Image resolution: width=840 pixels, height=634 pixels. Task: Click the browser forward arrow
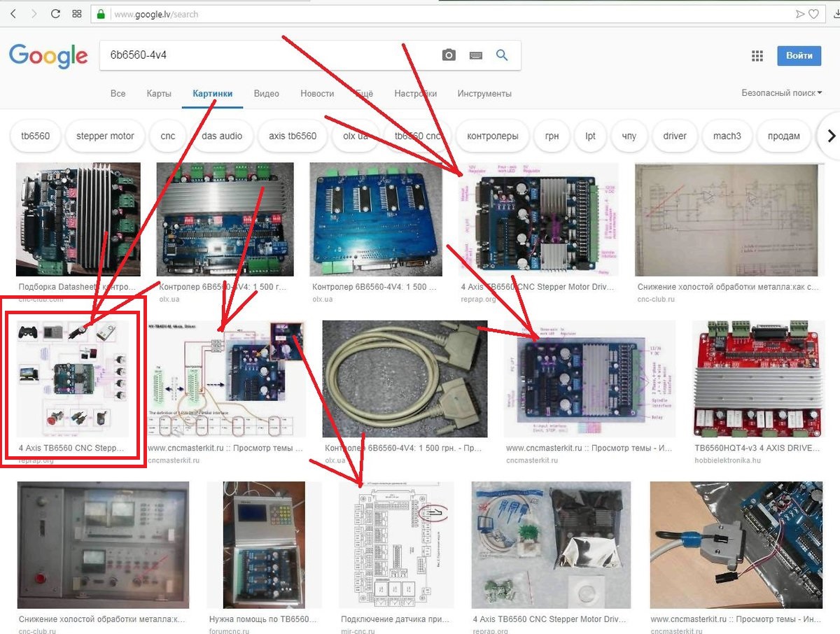pos(34,13)
